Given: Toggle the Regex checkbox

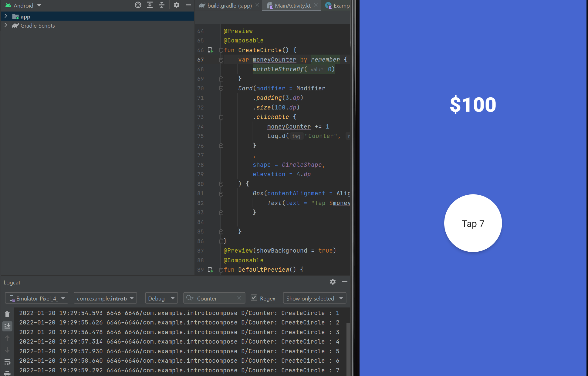Looking at the screenshot, I should tap(254, 298).
